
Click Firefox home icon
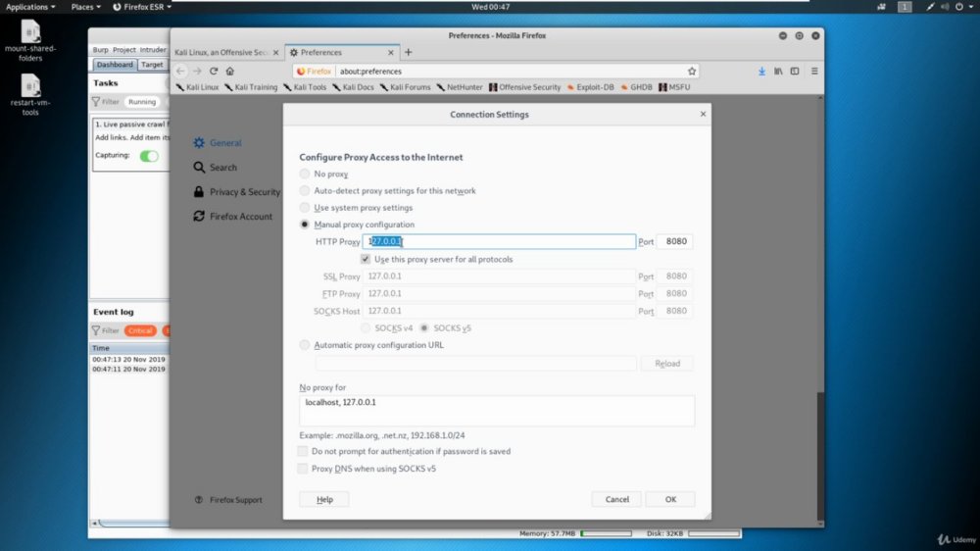click(x=230, y=72)
